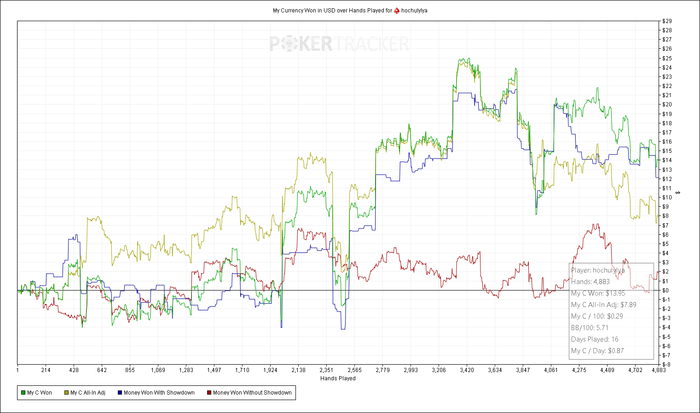
Task: Select Money Won Without Showdown legend label
Action: [x=252, y=393]
